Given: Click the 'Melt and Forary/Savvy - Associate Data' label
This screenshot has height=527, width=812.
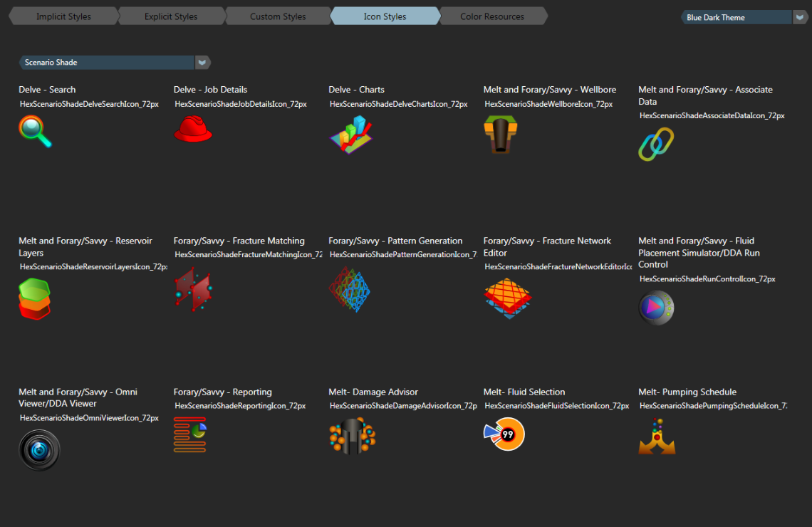Looking at the screenshot, I should point(705,95).
